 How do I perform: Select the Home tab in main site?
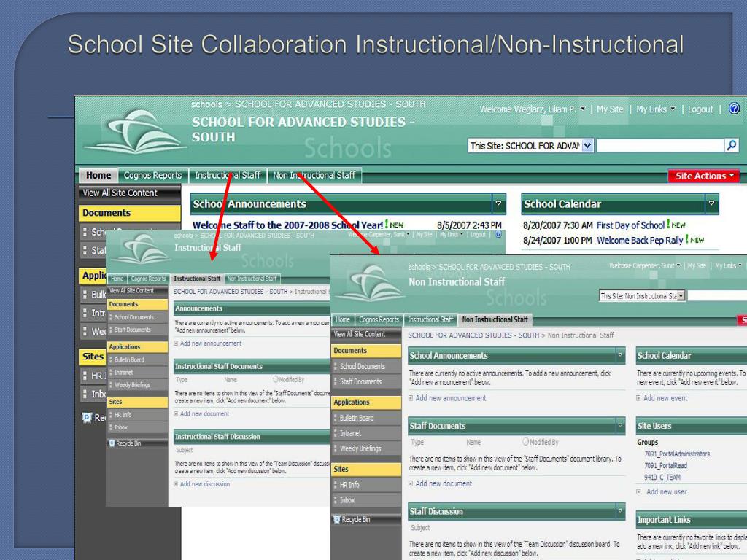[98, 175]
